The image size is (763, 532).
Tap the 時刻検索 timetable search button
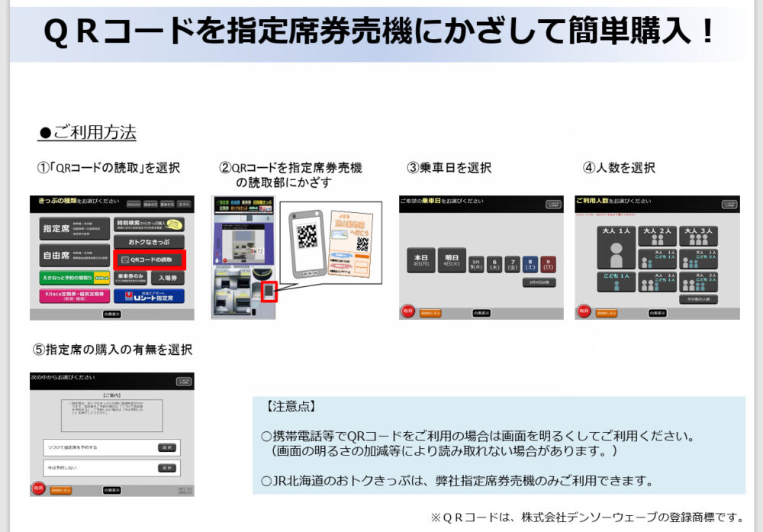point(149,224)
